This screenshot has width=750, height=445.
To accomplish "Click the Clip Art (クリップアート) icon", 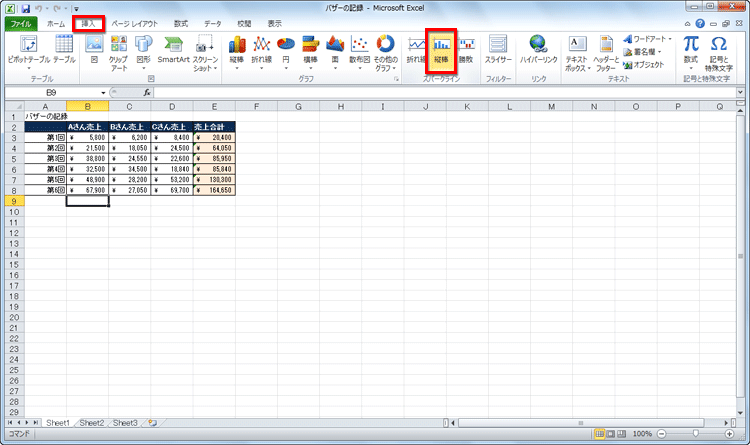I will (118, 50).
